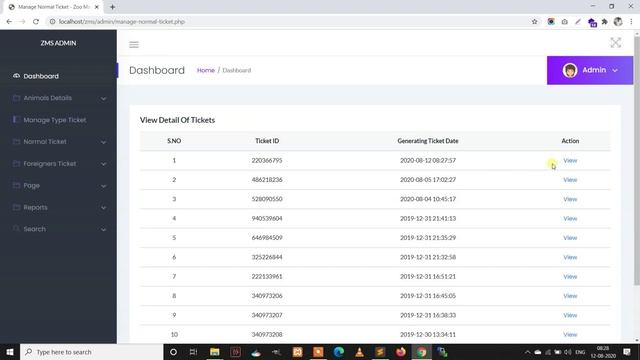Click the Ticket ID column header
The height and width of the screenshot is (360, 640).
[267, 141]
